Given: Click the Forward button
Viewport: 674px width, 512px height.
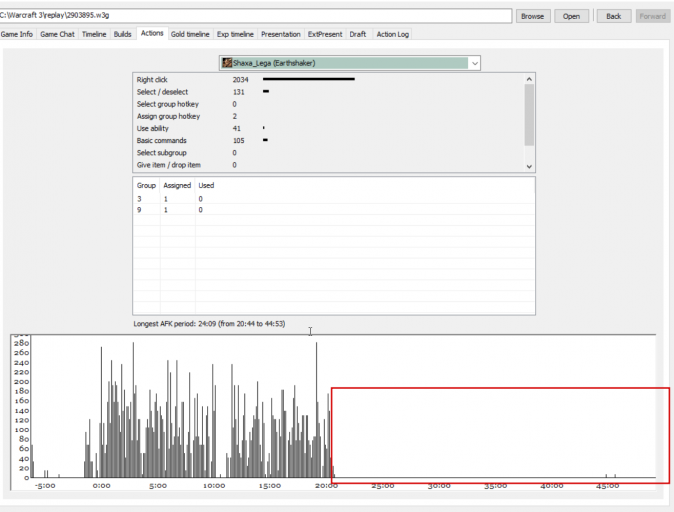Looking at the screenshot, I should 652,16.
